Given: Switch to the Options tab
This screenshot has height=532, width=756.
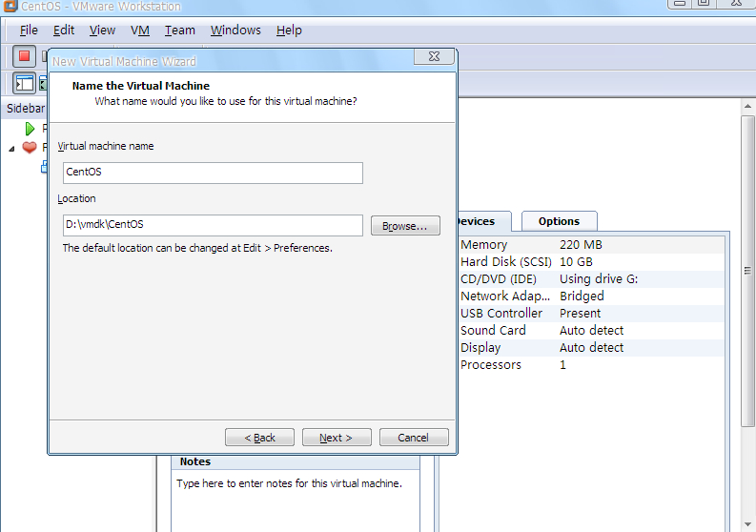Looking at the screenshot, I should coord(560,221).
